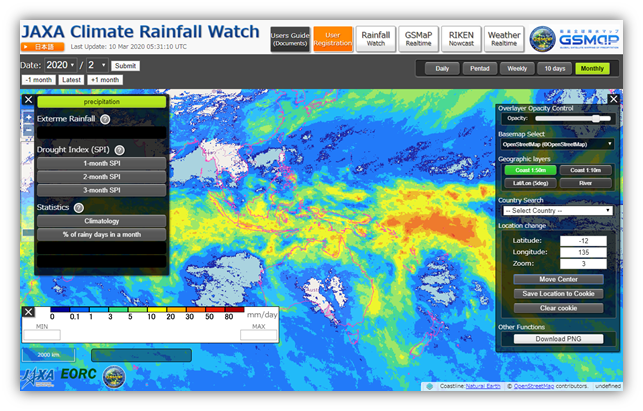Select the precipitation layer
The width and height of the screenshot is (643, 411).
coord(102,102)
